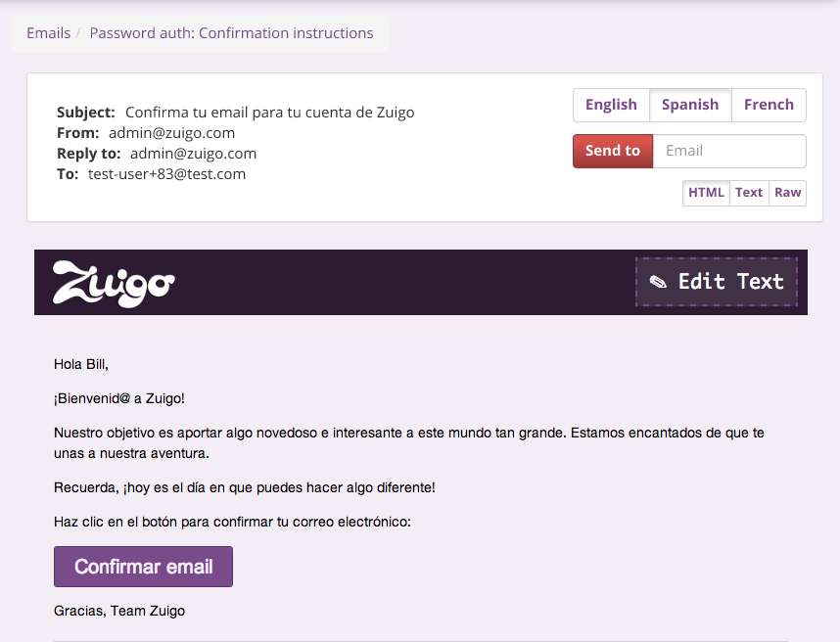Click the From address admin@zuigo.com

(x=171, y=133)
